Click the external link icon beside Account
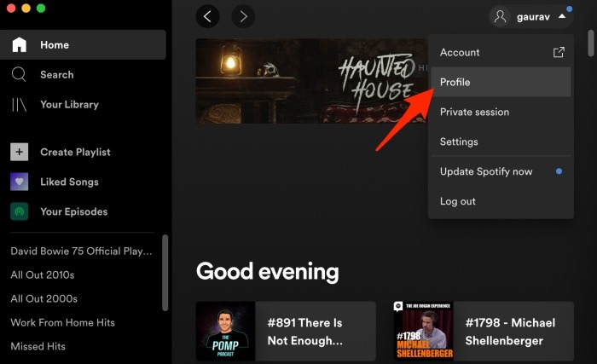 [559, 52]
